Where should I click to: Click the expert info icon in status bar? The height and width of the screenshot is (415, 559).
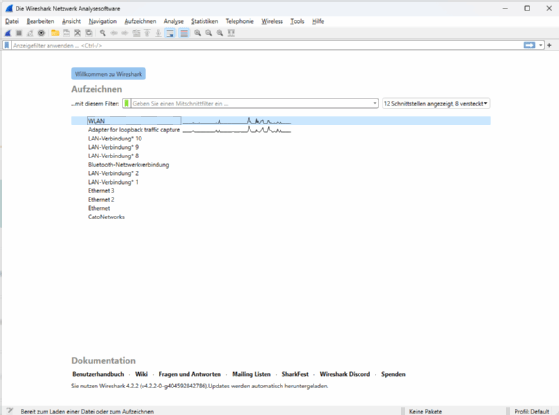(10, 411)
